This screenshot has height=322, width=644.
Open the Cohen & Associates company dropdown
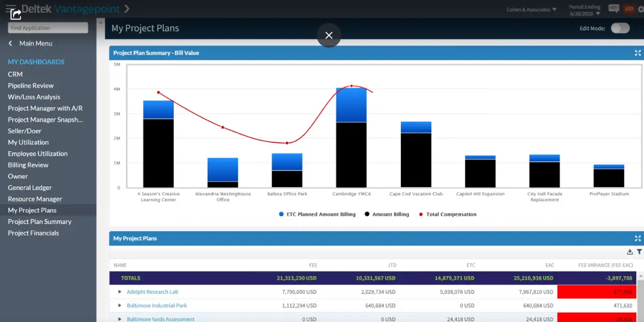click(531, 10)
